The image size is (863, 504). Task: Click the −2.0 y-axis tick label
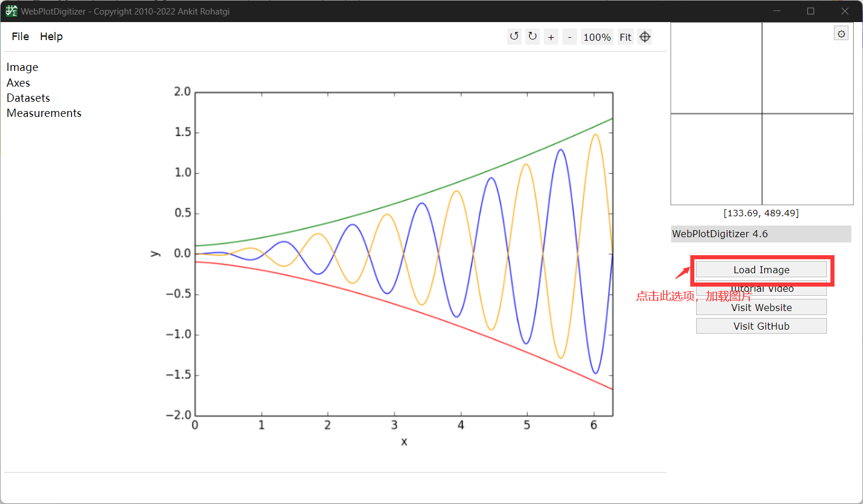tap(178, 415)
